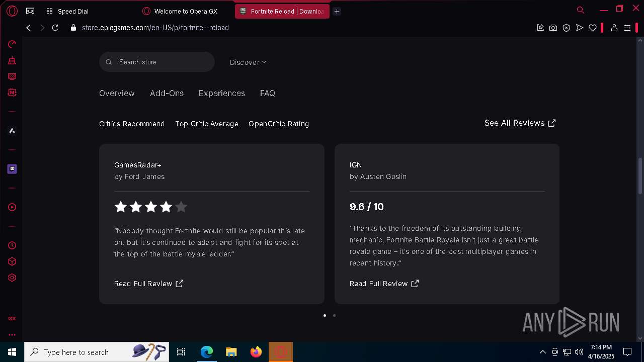Open the profile account icon
Image resolution: width=644 pixels, height=362 pixels.
(x=614, y=28)
